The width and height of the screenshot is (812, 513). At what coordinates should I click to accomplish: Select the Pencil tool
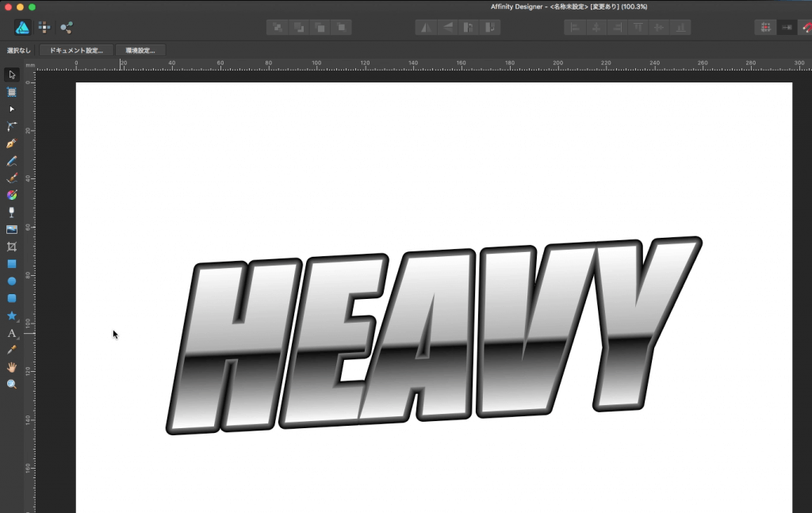click(x=12, y=161)
